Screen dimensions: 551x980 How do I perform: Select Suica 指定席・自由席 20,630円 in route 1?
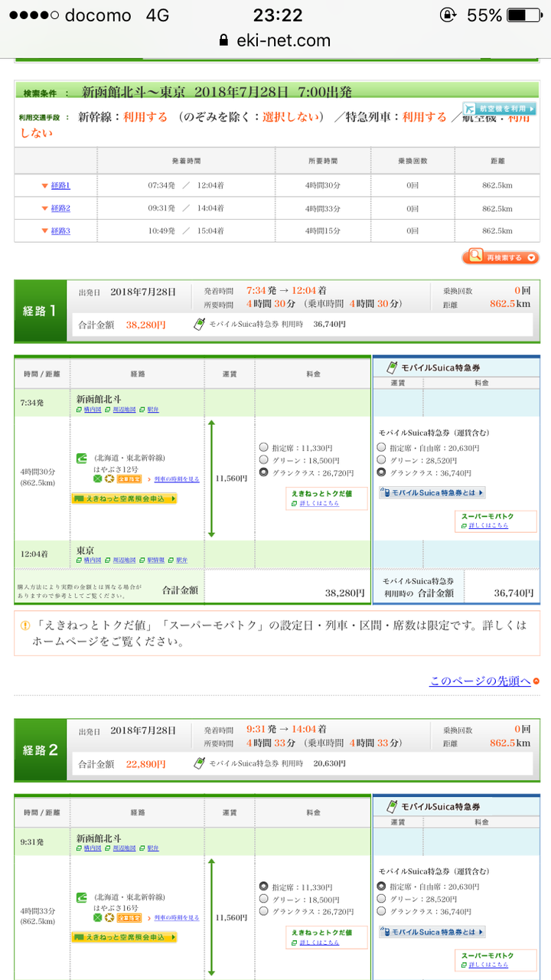(x=382, y=448)
